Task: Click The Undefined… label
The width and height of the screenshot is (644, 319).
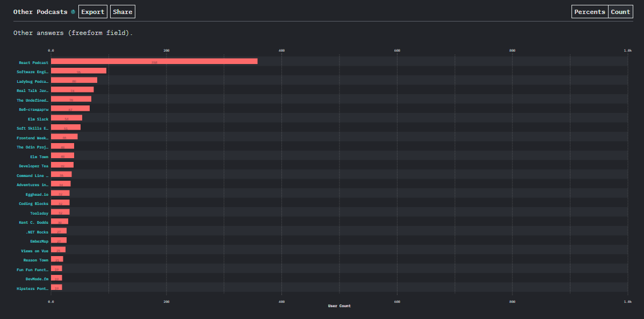Action: (32, 101)
